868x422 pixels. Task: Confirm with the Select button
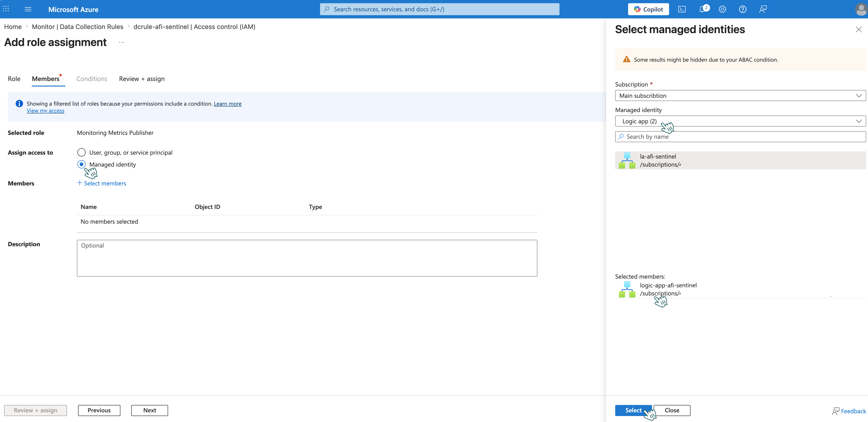633,410
